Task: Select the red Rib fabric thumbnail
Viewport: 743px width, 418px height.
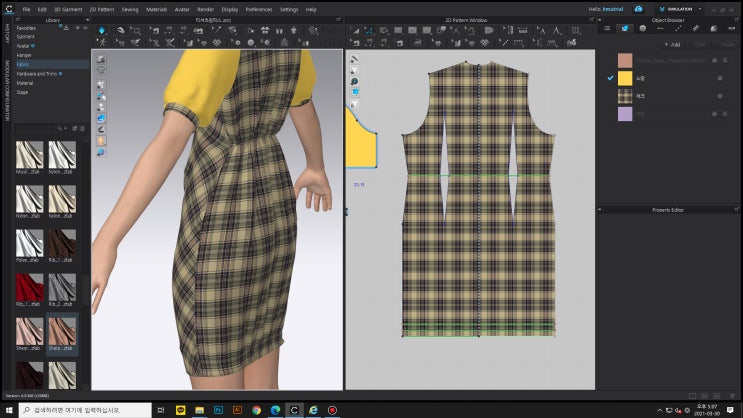Action: pyautogui.click(x=30, y=285)
